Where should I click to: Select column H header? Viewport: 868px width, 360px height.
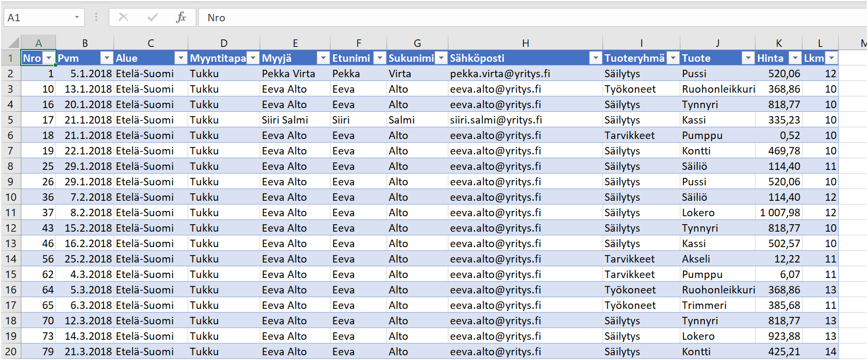click(x=526, y=43)
